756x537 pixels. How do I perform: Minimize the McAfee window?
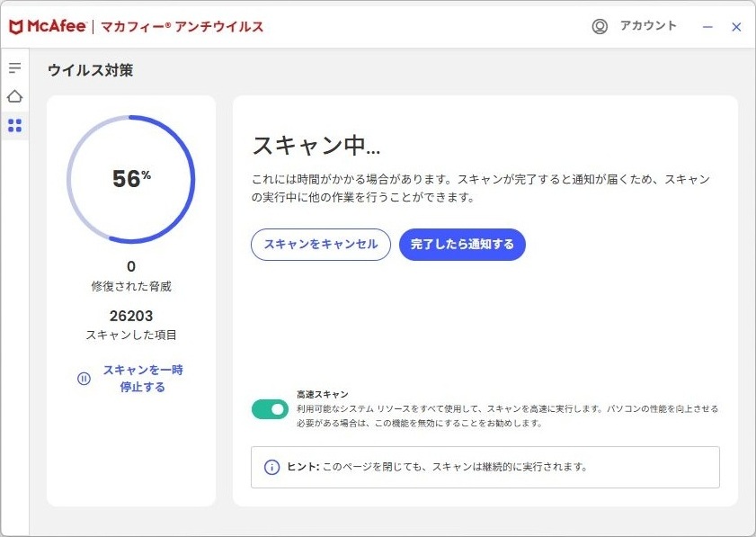[x=707, y=27]
